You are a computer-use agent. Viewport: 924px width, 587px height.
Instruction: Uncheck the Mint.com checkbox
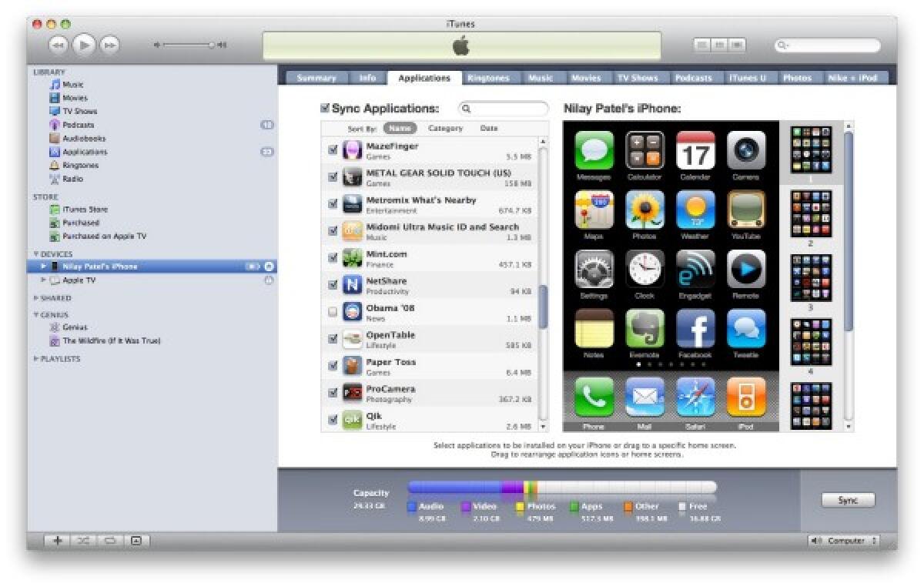click(333, 258)
